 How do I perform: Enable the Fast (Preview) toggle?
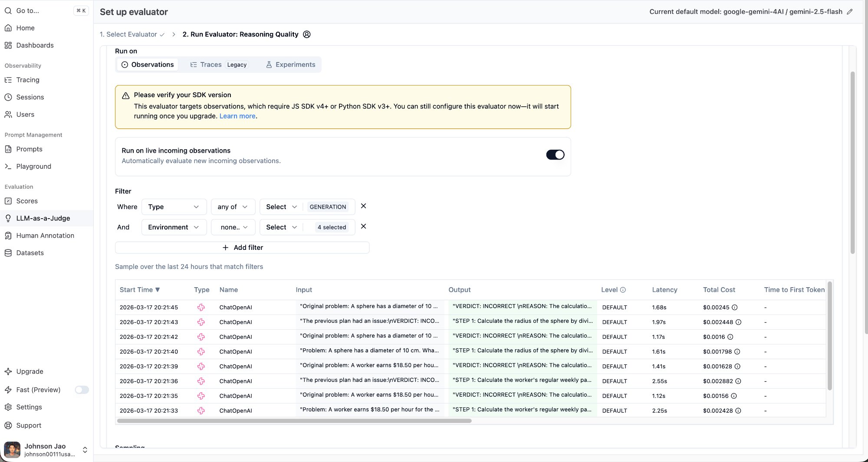click(81, 390)
